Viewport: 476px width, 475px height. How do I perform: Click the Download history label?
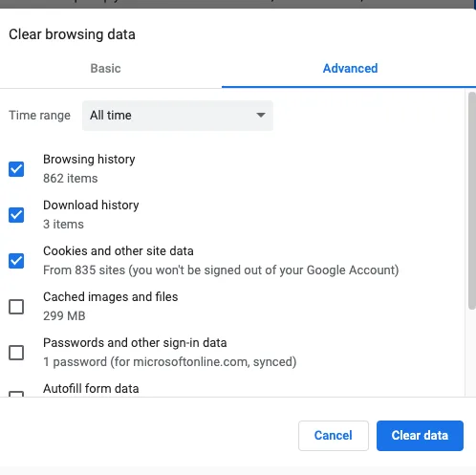(x=91, y=205)
